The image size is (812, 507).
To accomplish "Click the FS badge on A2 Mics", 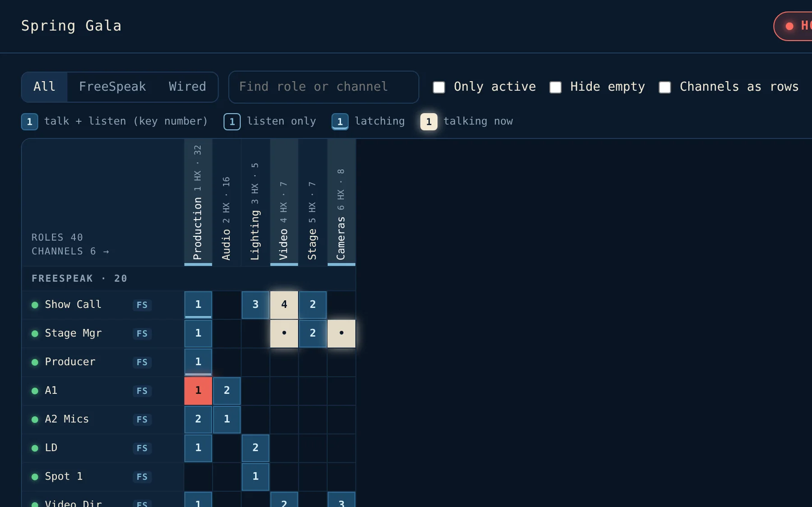I will 142,419.
